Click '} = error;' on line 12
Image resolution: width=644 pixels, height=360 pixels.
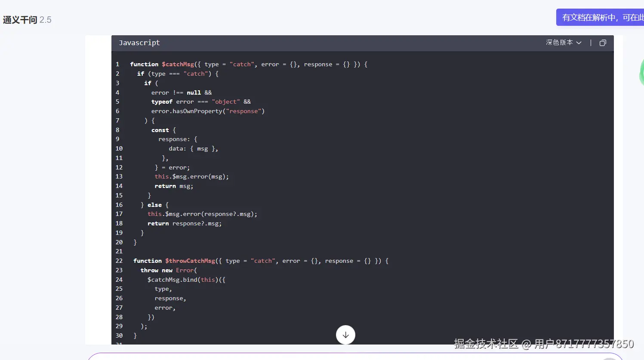pyautogui.click(x=172, y=167)
